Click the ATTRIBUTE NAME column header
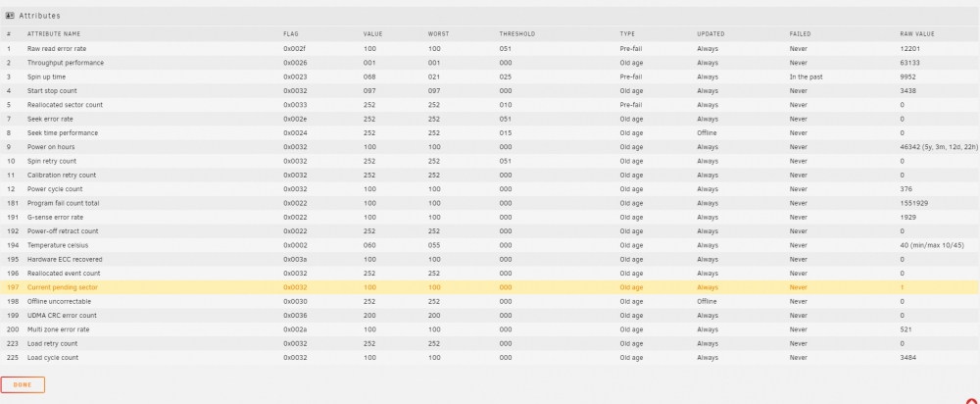This screenshot has width=980, height=404. [x=54, y=33]
